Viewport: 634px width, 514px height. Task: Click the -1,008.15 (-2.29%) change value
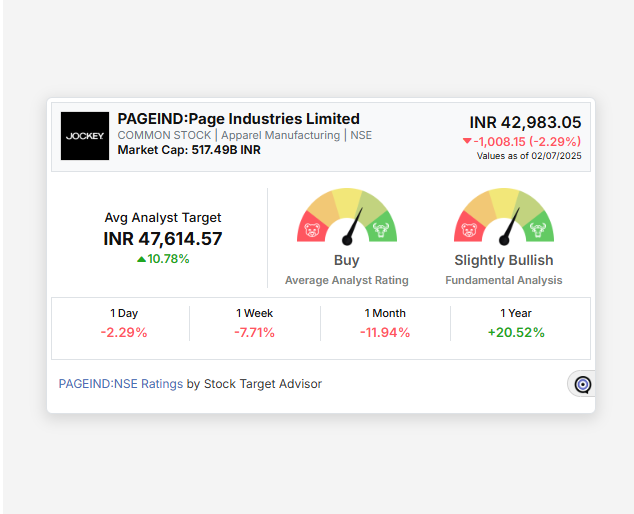coord(527,142)
